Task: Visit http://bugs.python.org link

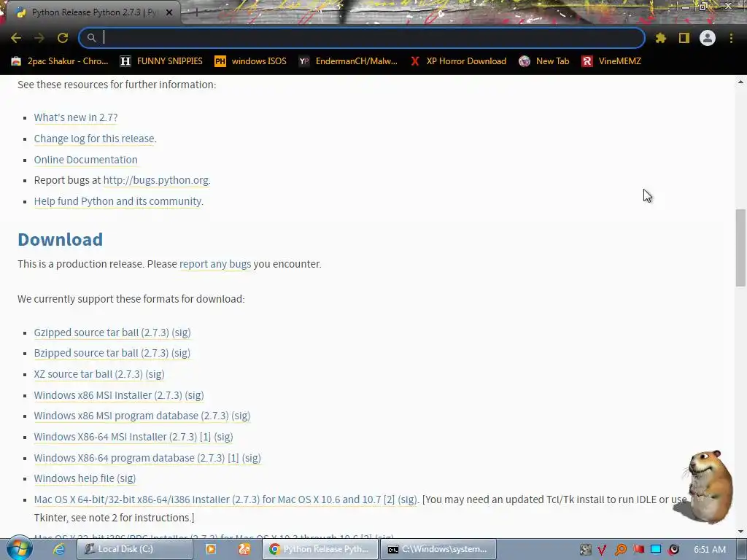Action: (x=156, y=181)
